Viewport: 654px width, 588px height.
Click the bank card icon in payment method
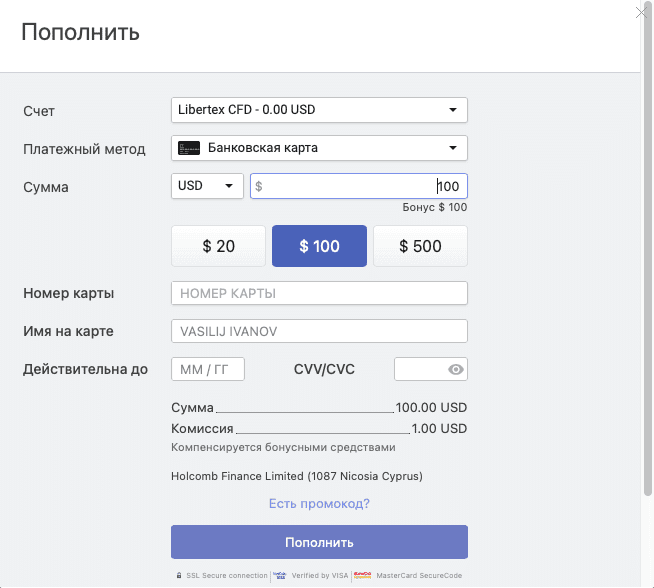point(188,149)
